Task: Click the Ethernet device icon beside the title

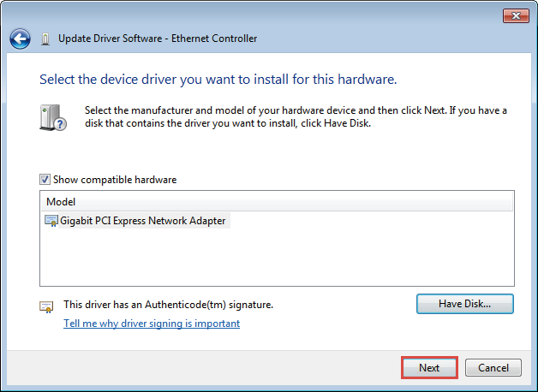Action: pyautogui.click(x=45, y=39)
